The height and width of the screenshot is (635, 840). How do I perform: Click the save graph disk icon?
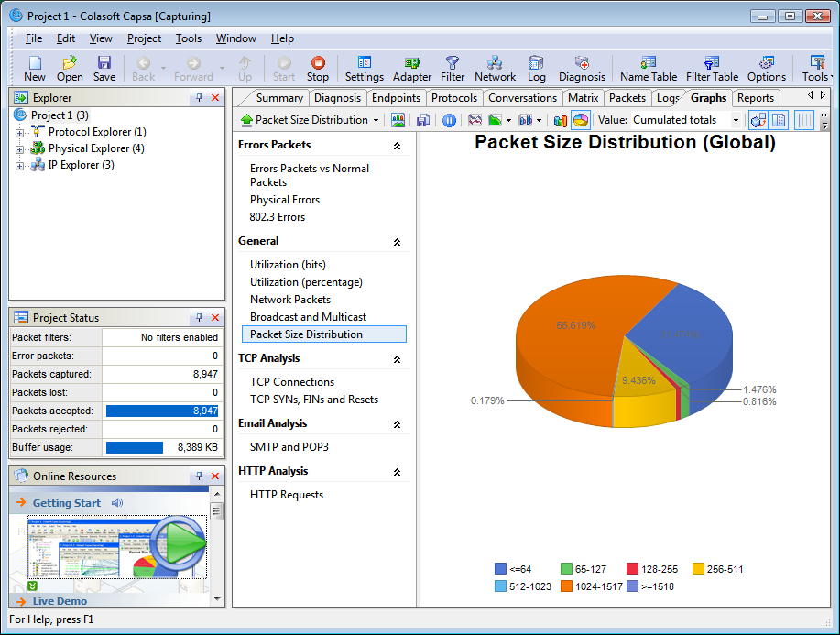point(423,120)
